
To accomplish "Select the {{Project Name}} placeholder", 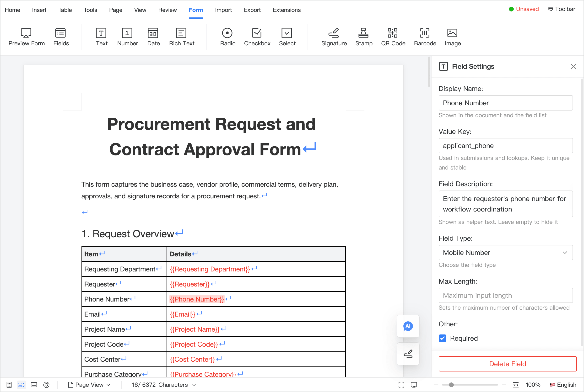I will tap(195, 329).
